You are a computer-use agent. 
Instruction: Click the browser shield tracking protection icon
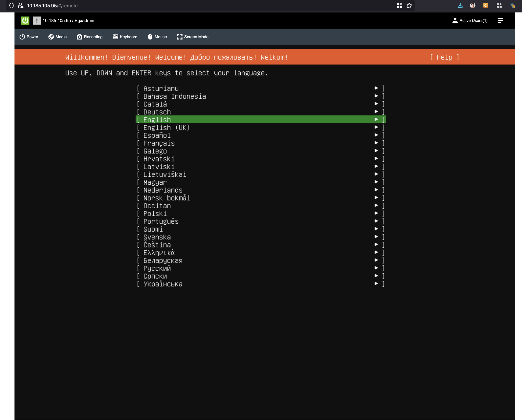11,6
